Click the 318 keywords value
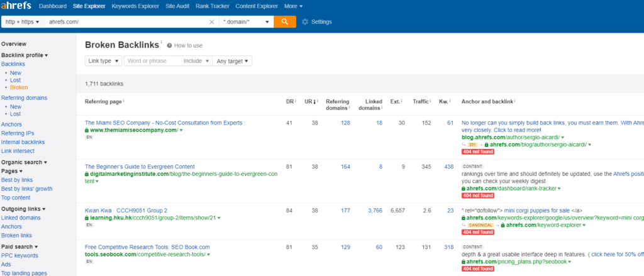The width and height of the screenshot is (644, 276). point(448,247)
